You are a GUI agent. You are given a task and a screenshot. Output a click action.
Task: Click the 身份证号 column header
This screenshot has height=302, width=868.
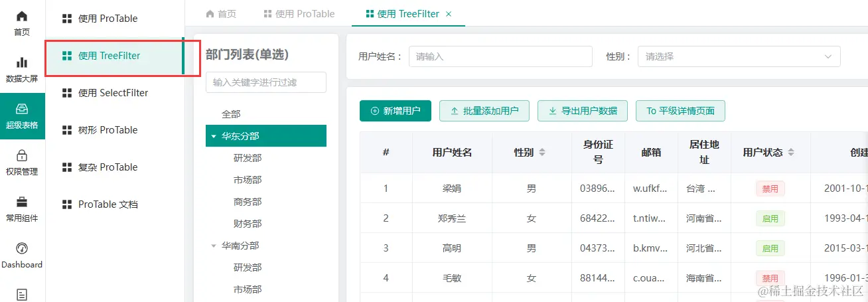coord(598,153)
